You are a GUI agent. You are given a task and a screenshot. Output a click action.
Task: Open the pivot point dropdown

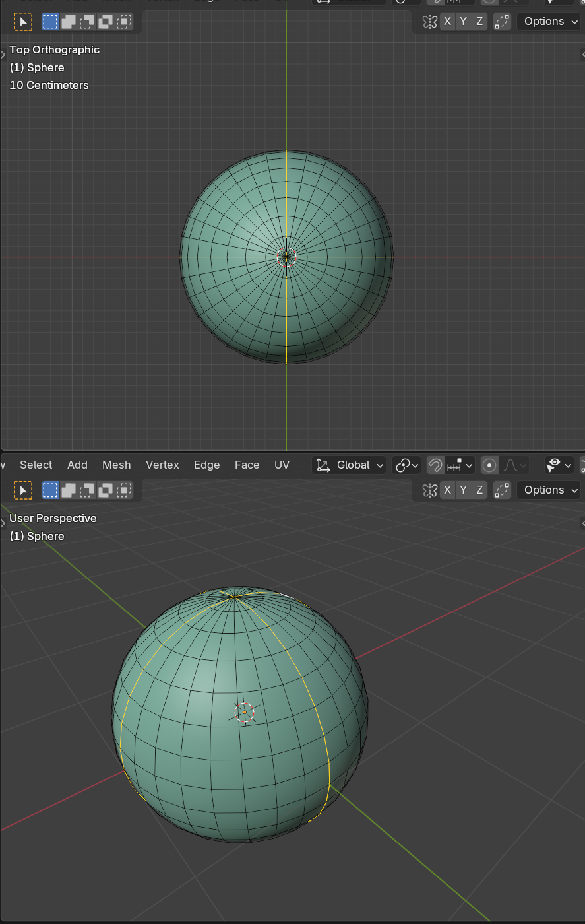(x=406, y=465)
